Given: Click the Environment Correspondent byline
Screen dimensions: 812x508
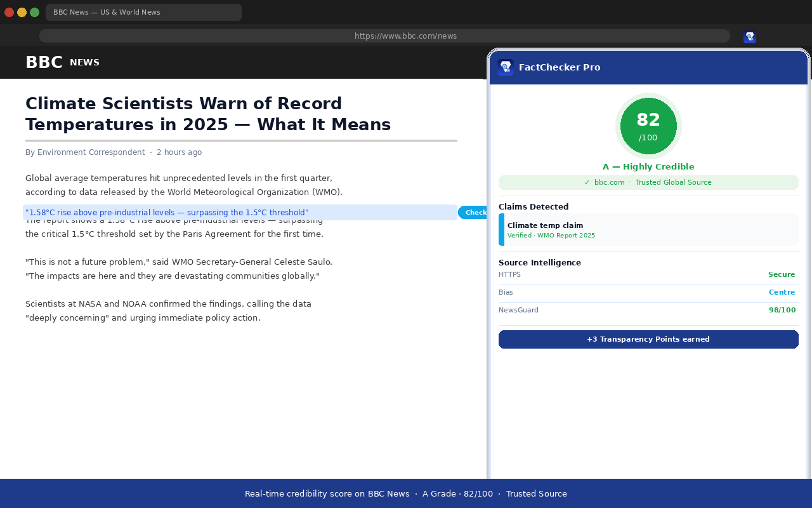Looking at the screenshot, I should click(x=85, y=152).
